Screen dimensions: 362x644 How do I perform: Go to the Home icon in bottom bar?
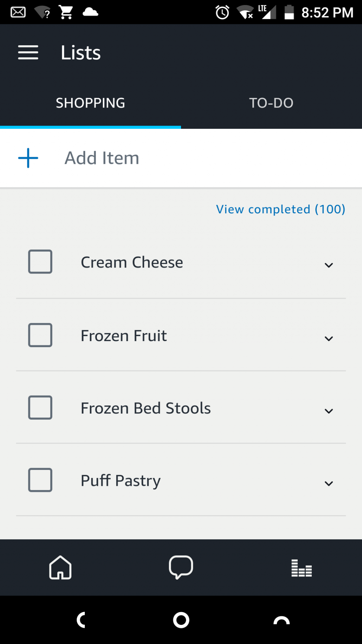click(x=60, y=568)
